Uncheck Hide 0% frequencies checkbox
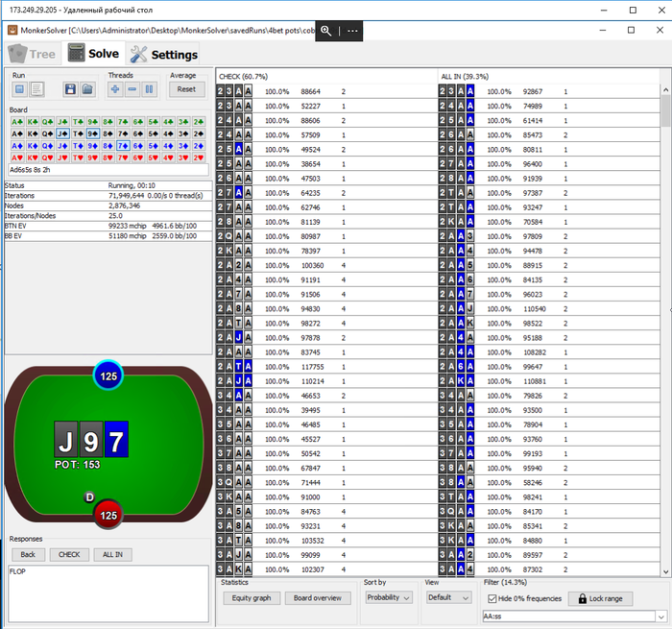 pos(492,598)
